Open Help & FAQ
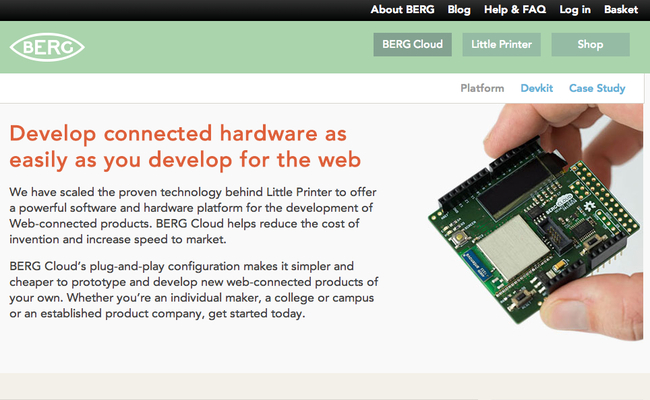650x400 pixels. click(x=515, y=10)
